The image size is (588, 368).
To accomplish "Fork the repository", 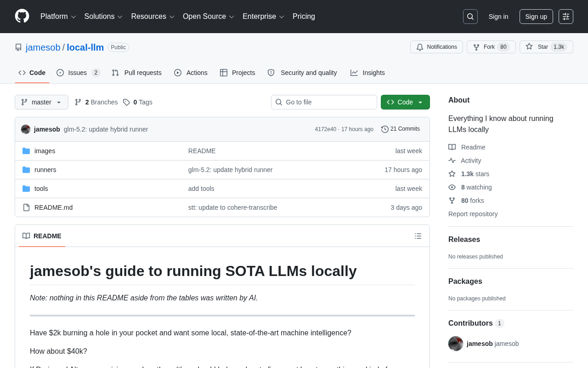I will [x=491, y=47].
